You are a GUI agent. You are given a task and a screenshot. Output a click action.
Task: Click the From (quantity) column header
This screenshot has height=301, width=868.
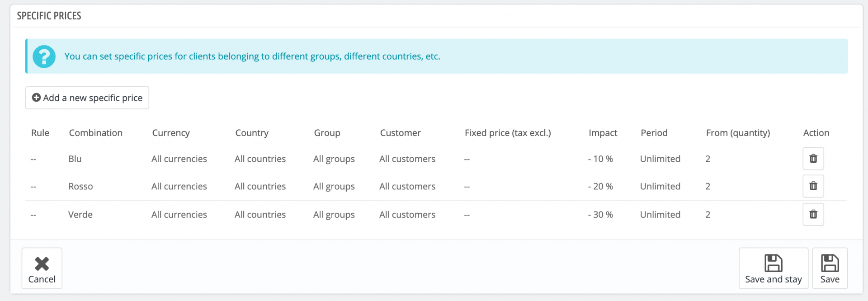[738, 133]
